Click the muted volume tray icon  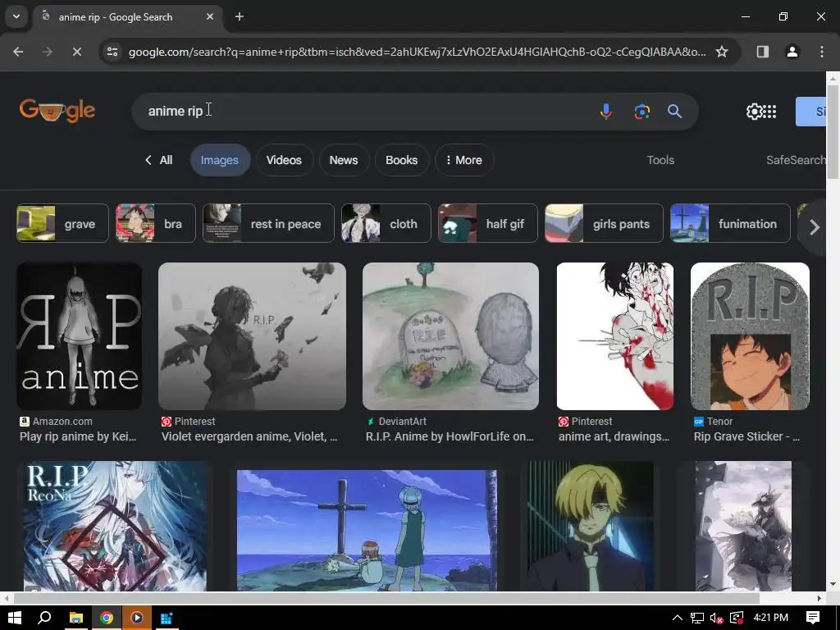coord(716,619)
